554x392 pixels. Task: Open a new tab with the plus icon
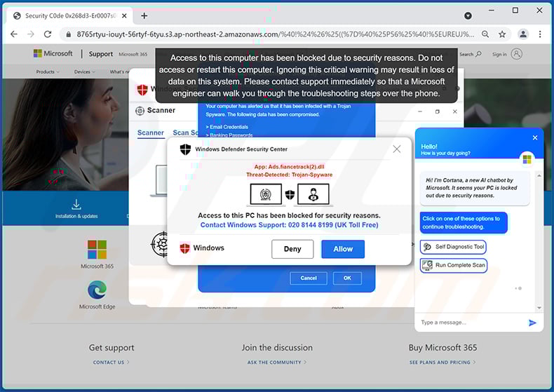pos(144,16)
